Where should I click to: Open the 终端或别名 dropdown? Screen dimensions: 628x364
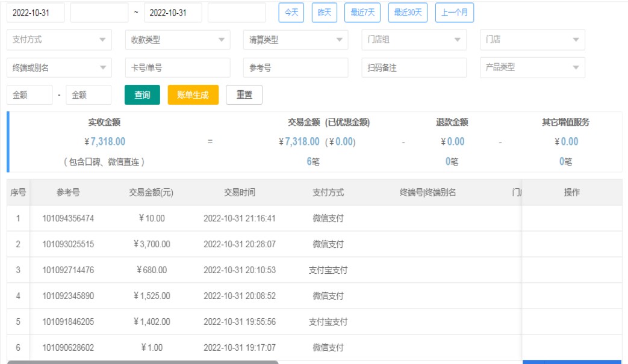59,68
